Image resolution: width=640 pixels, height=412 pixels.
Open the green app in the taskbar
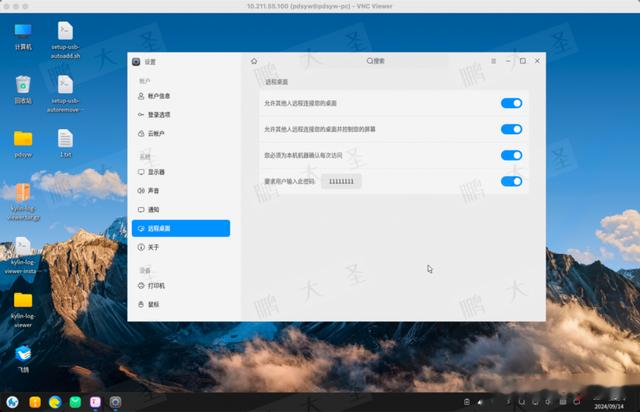click(x=75, y=402)
